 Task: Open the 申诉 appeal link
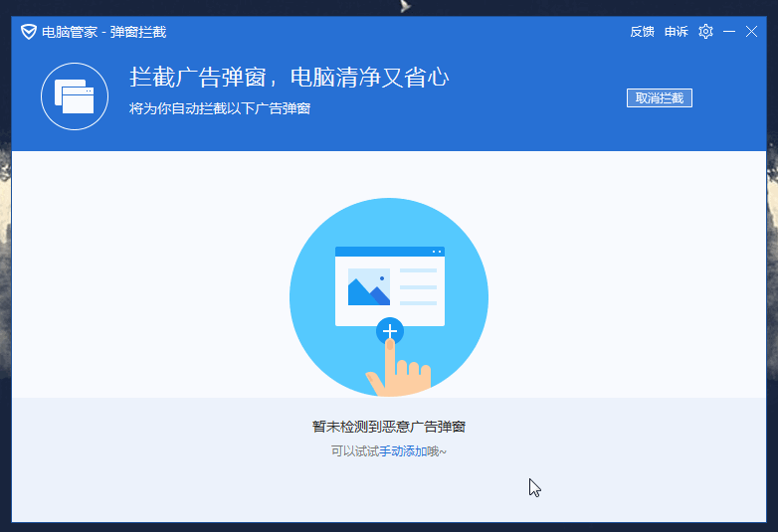[677, 32]
